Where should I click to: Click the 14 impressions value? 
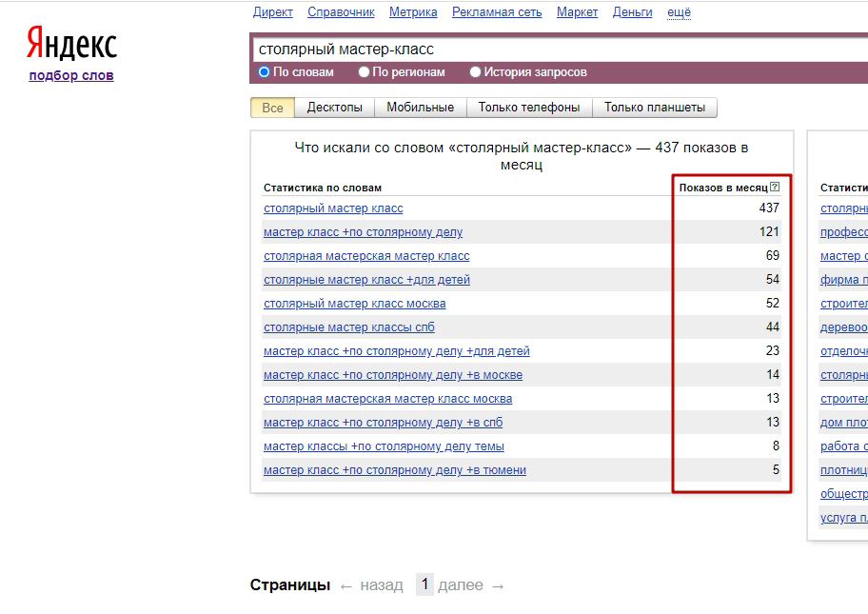773,375
